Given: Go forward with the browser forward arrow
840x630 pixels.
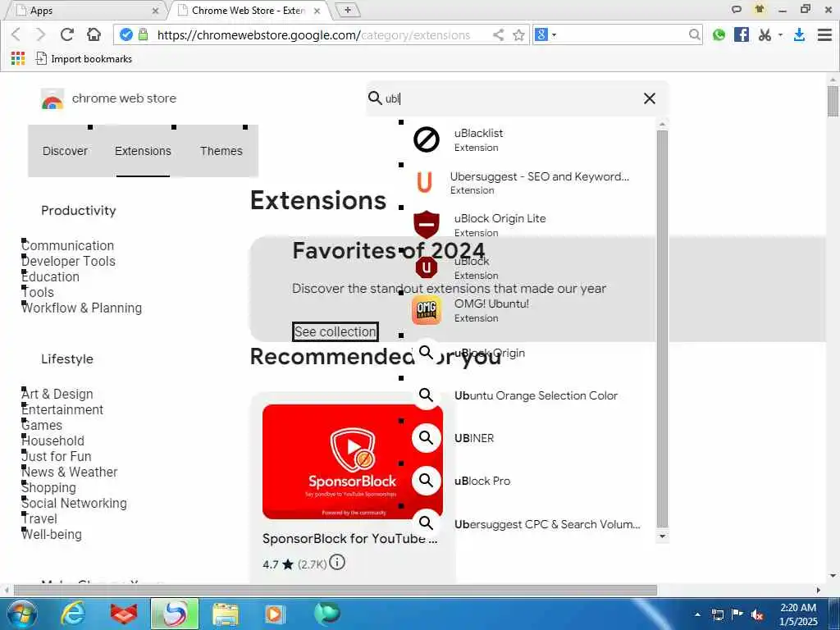Looking at the screenshot, I should [41, 34].
